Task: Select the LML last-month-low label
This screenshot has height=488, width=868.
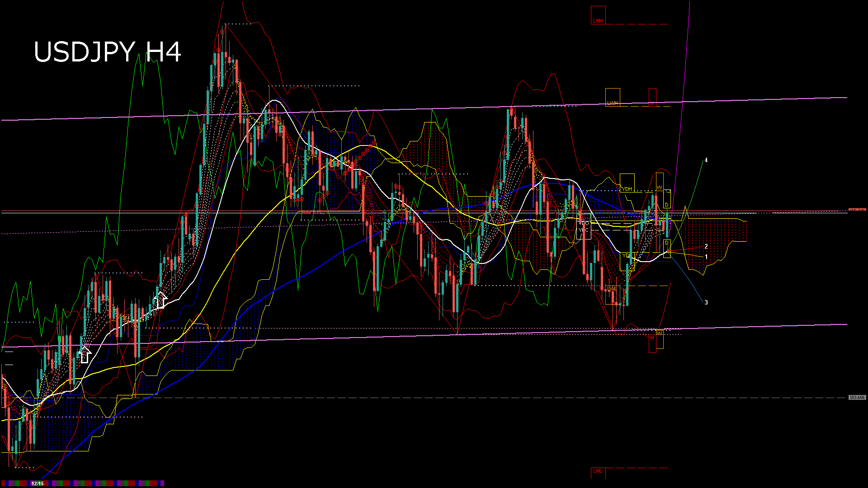Action: [598, 470]
